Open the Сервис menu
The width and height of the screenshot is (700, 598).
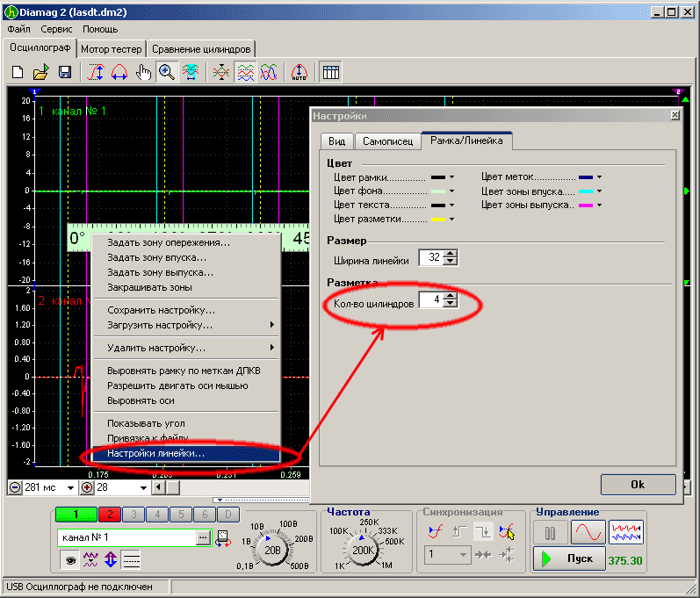click(56, 30)
